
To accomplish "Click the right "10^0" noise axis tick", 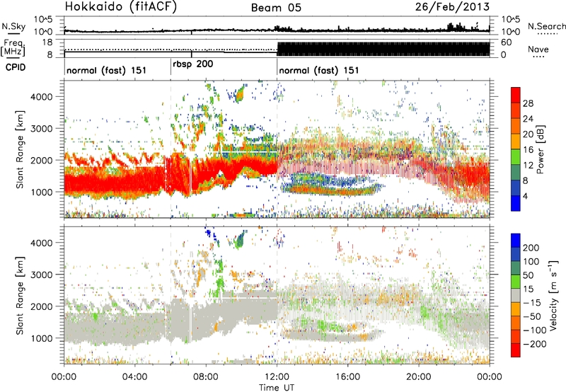I will point(510,32).
